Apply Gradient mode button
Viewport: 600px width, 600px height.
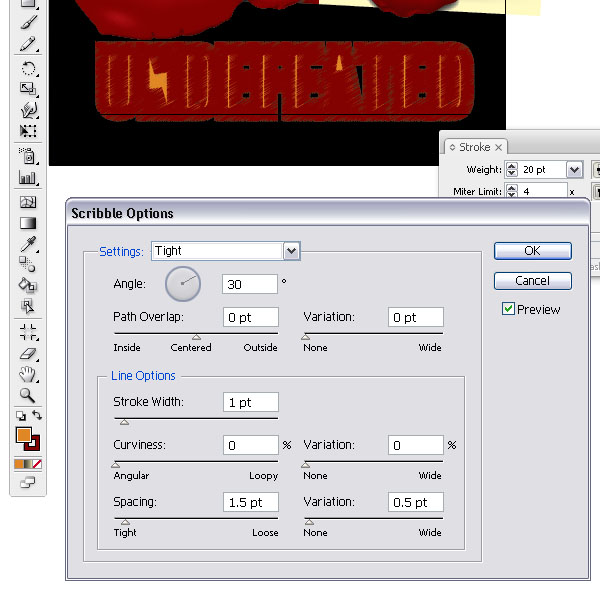[28, 464]
